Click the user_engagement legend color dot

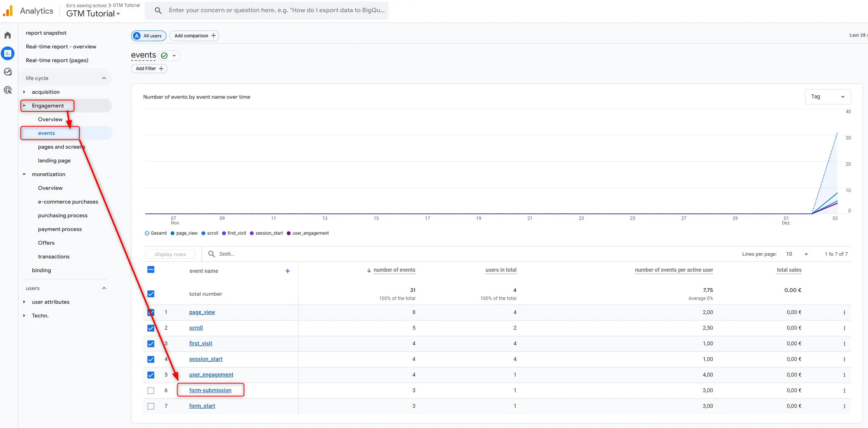coord(289,233)
